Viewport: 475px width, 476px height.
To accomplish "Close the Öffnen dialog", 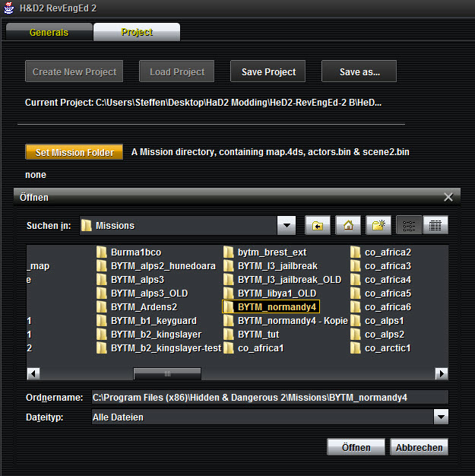I will (448, 197).
